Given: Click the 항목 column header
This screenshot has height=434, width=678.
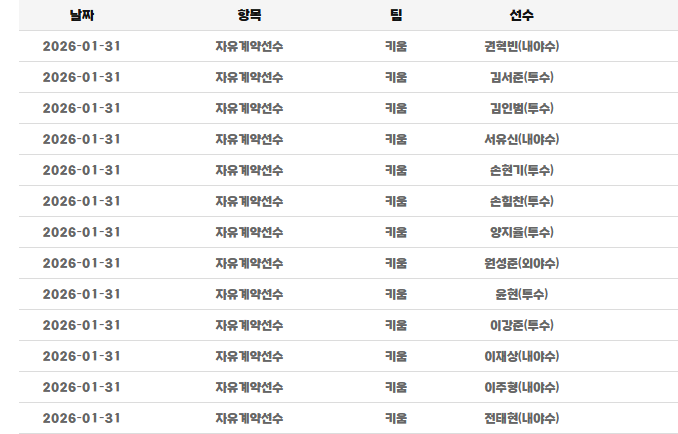Looking at the screenshot, I should click(x=249, y=15).
